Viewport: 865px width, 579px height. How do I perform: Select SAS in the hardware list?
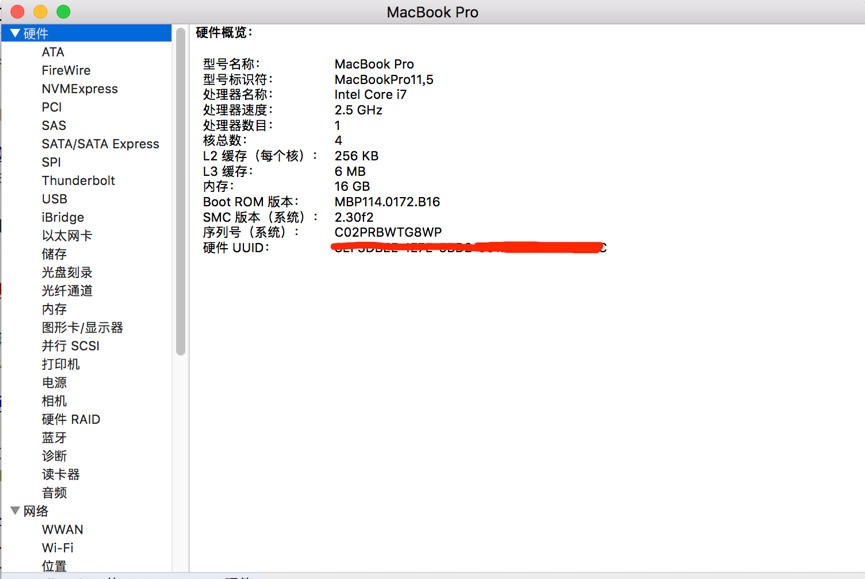pyautogui.click(x=54, y=125)
